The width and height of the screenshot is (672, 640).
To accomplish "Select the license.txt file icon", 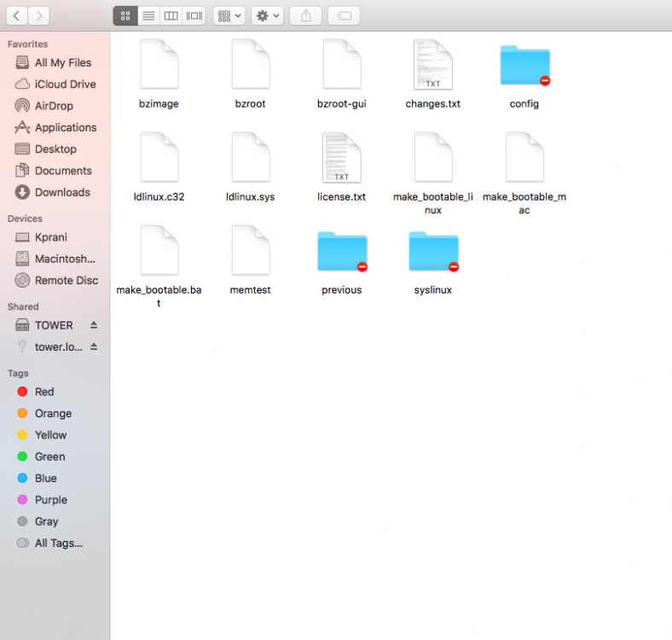I will (342, 157).
